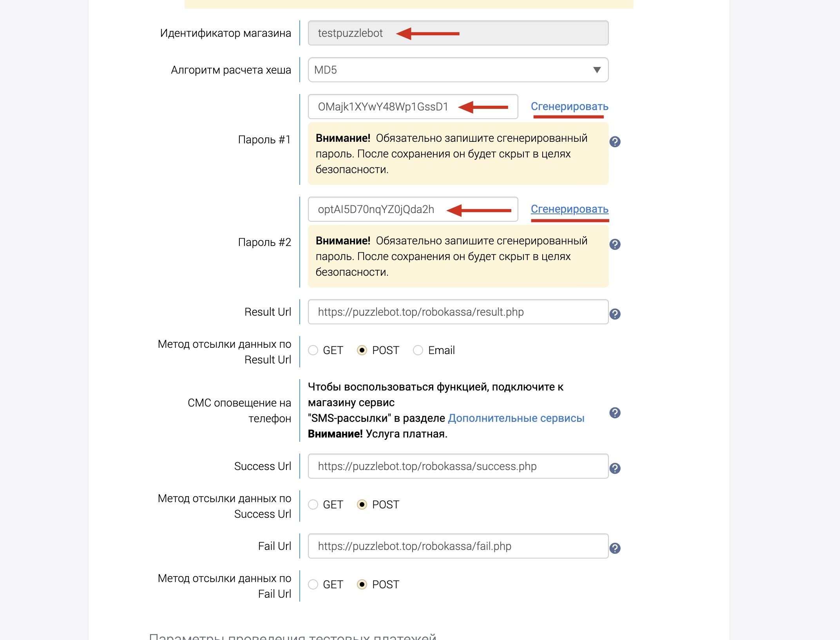Select GET for Fail Url method
840x640 pixels.
pos(313,584)
